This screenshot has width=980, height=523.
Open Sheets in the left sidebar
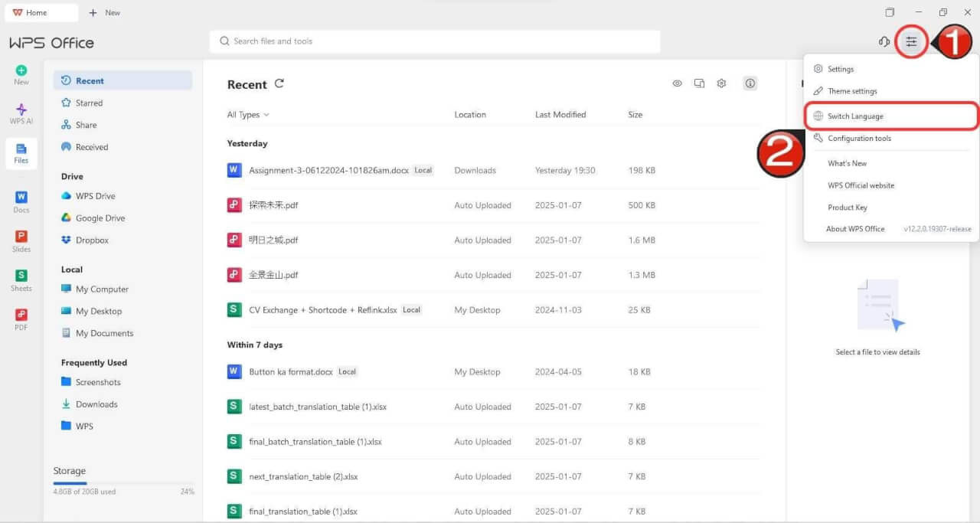pos(21,280)
